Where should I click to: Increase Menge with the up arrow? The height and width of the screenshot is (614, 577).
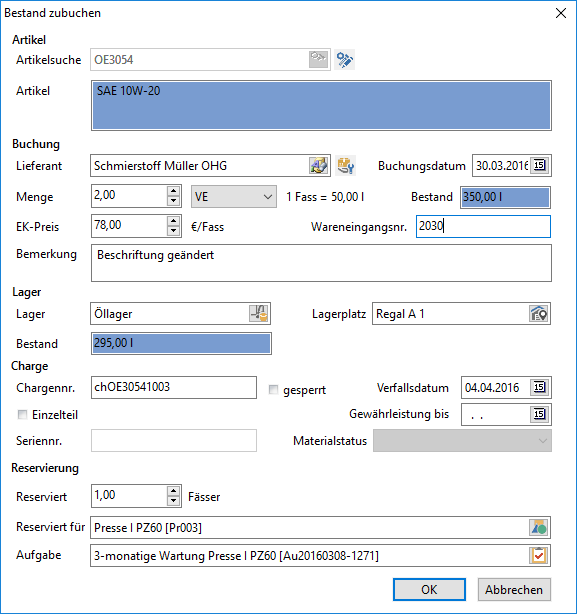[x=173, y=191]
